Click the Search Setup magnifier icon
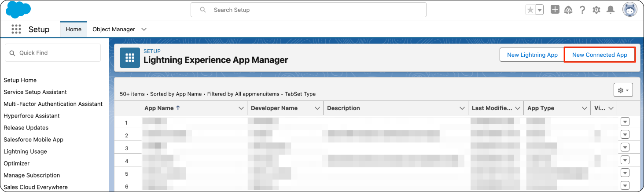This screenshot has width=644, height=192. coord(203,10)
